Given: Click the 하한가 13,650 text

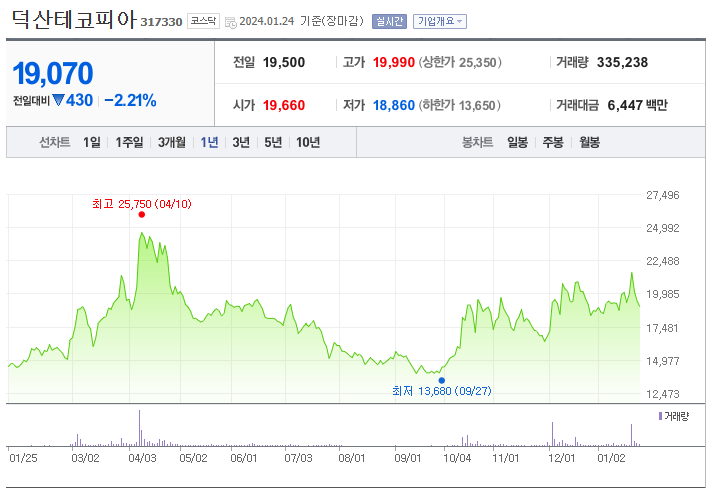Looking at the screenshot, I should [460, 105].
